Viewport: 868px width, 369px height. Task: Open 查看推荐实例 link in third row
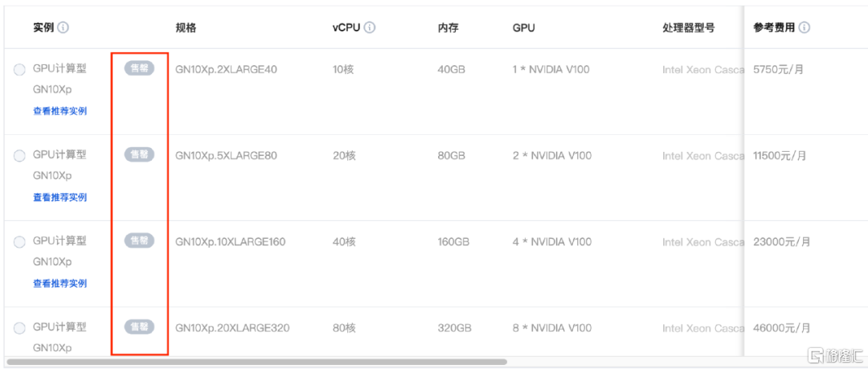click(59, 283)
